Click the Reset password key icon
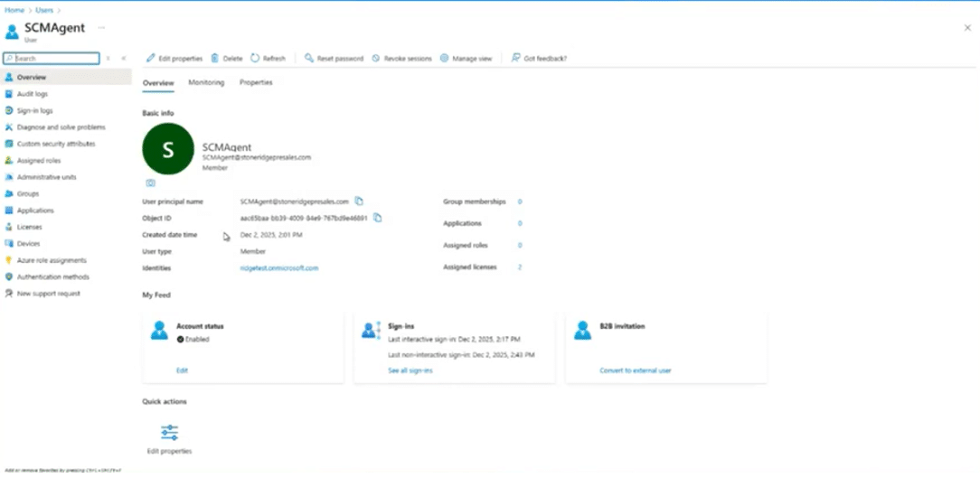Screen dimensions: 980x478 tap(309, 58)
